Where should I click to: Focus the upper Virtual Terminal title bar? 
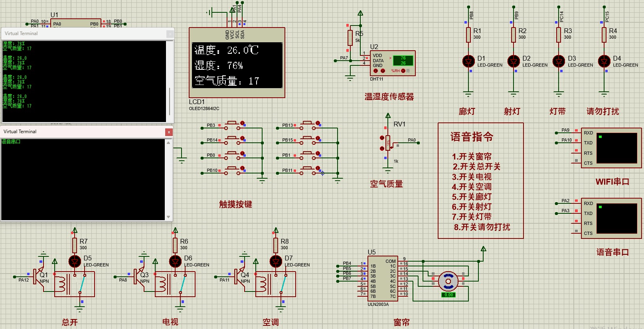coord(80,33)
